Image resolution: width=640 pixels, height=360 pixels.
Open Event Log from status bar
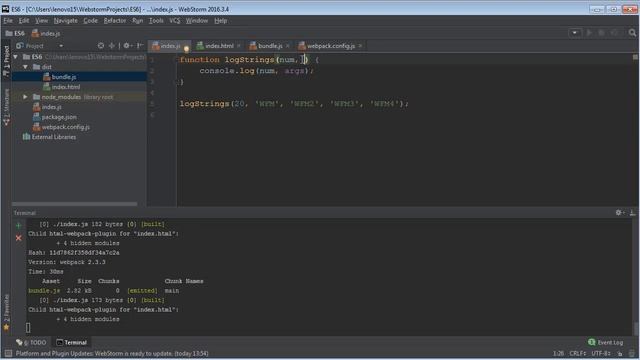click(606, 342)
